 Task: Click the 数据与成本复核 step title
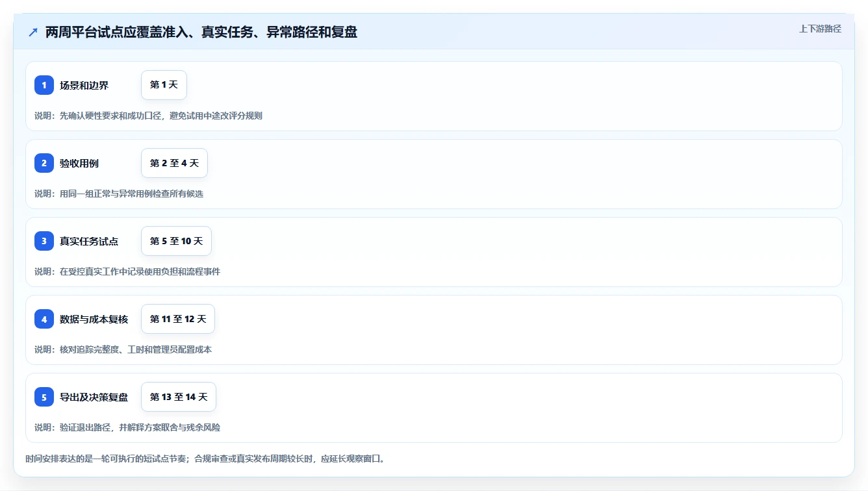point(94,319)
